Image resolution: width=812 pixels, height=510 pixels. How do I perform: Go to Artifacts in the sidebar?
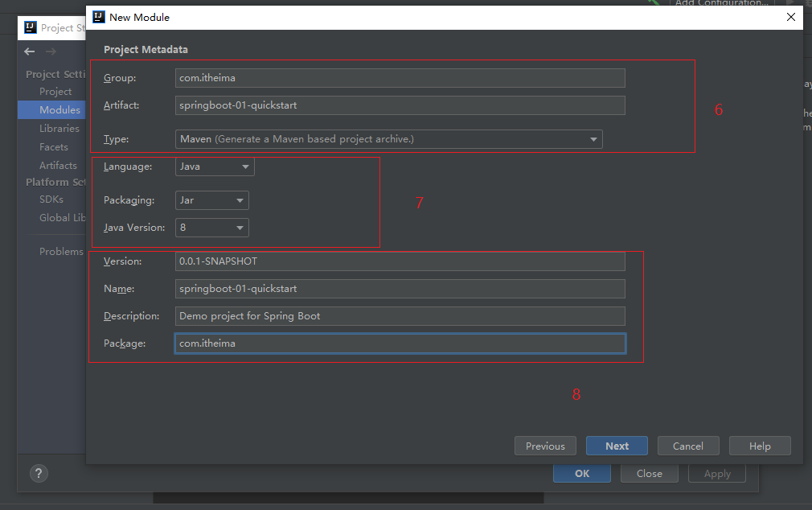[58, 165]
